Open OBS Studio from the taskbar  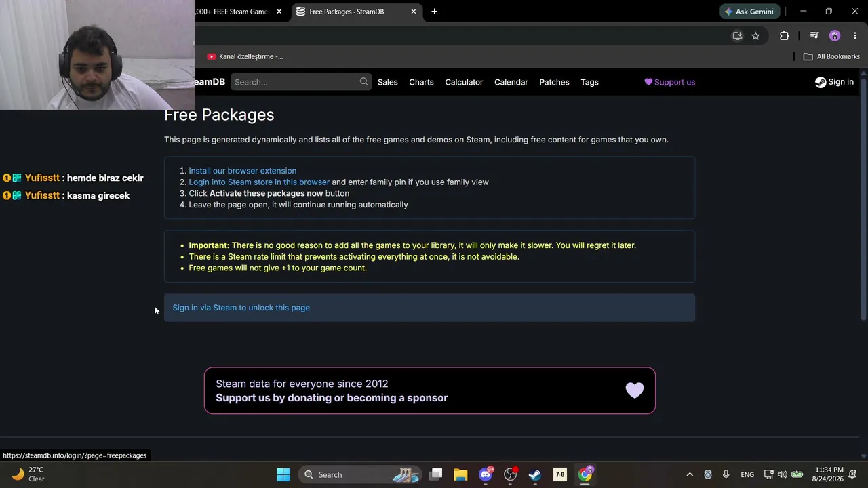click(511, 474)
